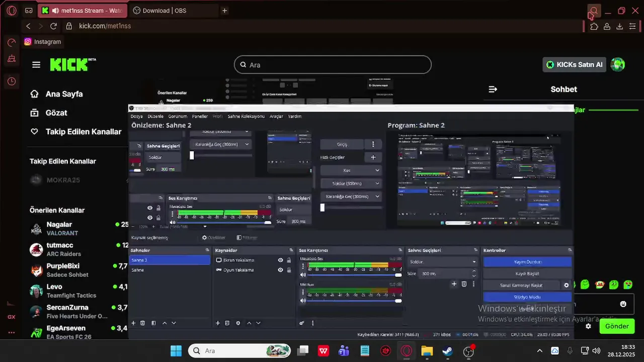
Task: Click the KICKs Satın Al button
Action: tap(575, 64)
